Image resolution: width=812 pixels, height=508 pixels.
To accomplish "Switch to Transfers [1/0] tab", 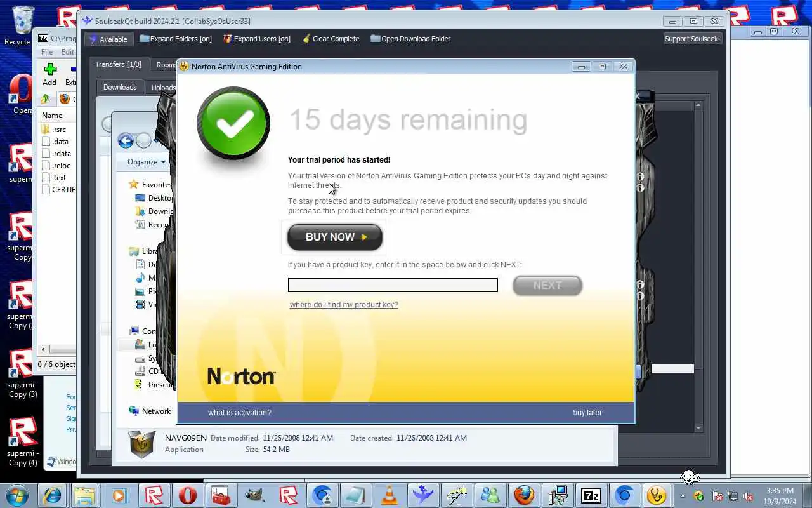I will coord(119,64).
